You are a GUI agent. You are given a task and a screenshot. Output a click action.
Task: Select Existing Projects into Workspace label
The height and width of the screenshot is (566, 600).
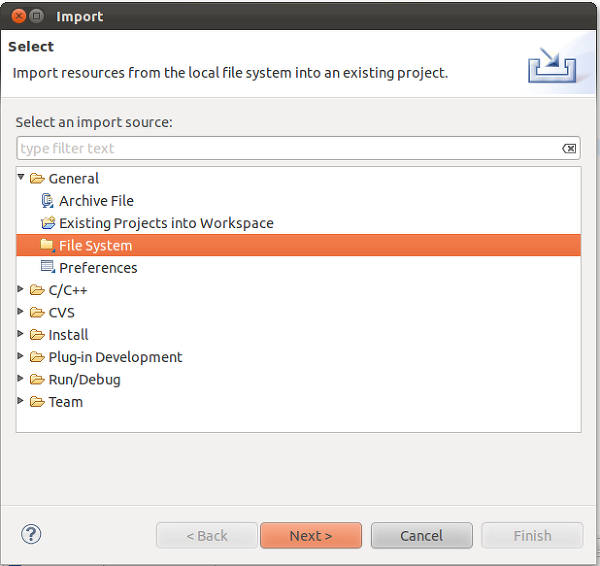click(x=166, y=223)
